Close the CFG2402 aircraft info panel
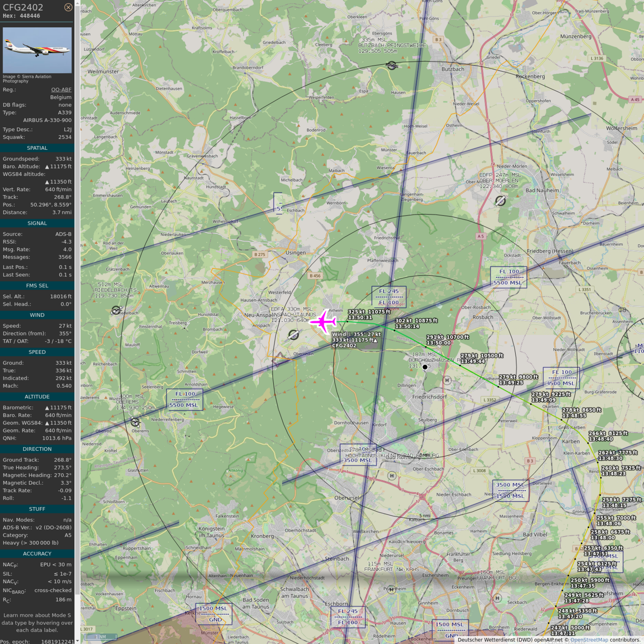This screenshot has width=644, height=644. click(x=68, y=7)
